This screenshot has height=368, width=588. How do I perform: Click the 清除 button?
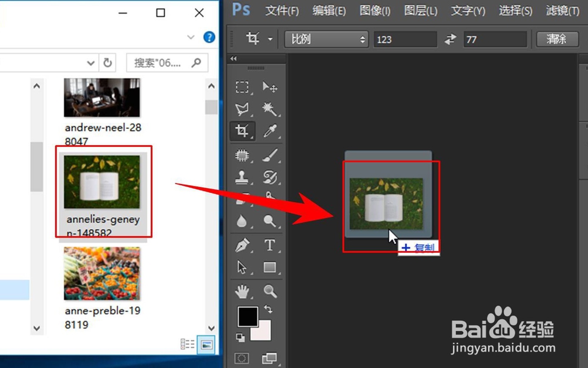click(x=557, y=39)
